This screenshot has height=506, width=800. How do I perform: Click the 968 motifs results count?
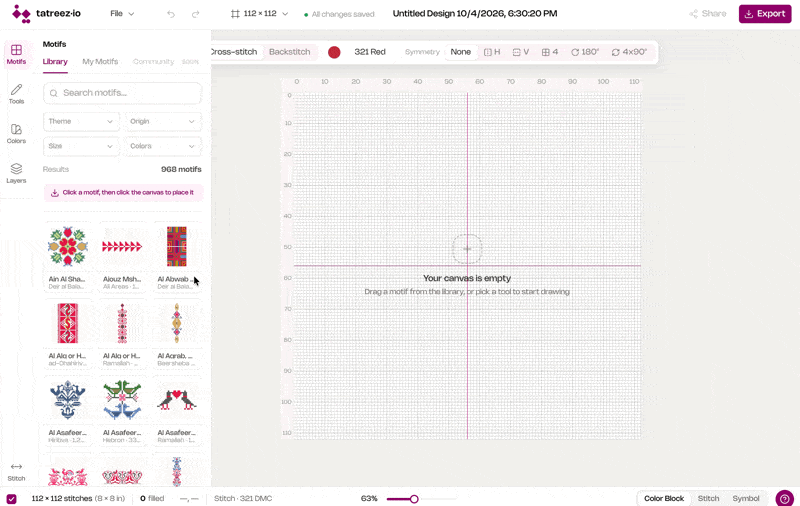tap(181, 169)
